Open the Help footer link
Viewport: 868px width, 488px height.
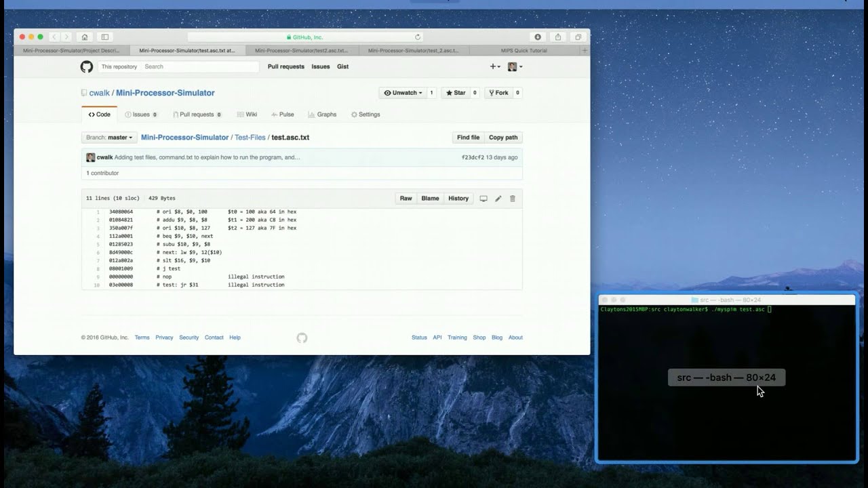coord(235,338)
